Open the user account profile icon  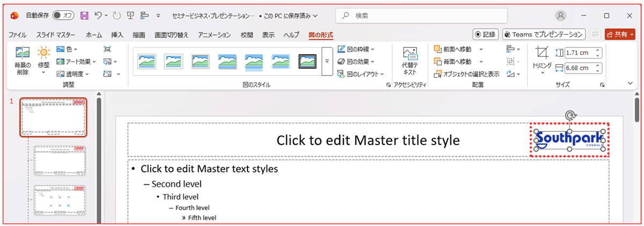click(561, 16)
